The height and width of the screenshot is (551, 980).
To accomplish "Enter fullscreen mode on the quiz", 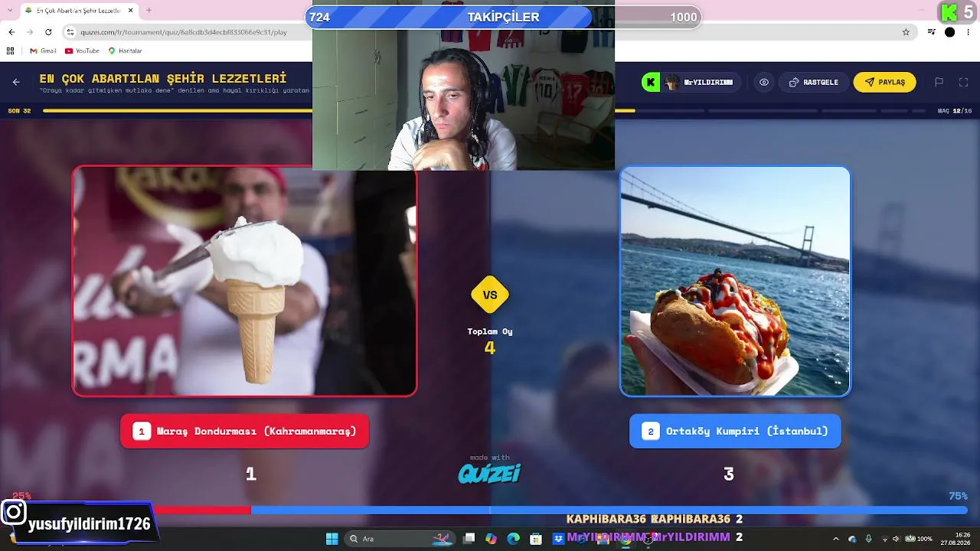I will coord(963,82).
